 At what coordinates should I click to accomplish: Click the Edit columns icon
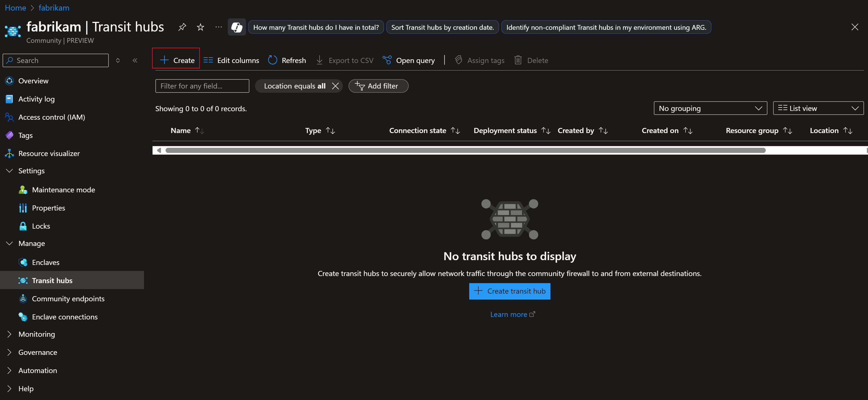coord(208,60)
